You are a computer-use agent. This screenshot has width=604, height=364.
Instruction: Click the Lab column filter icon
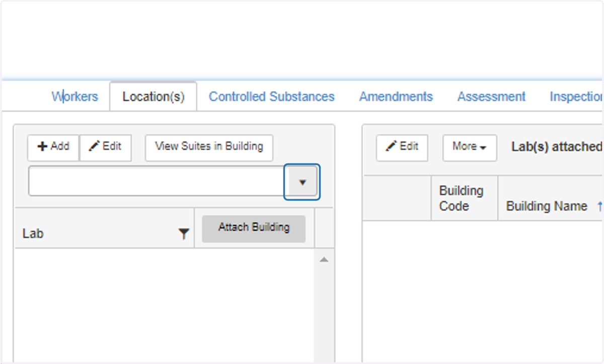coord(184,234)
